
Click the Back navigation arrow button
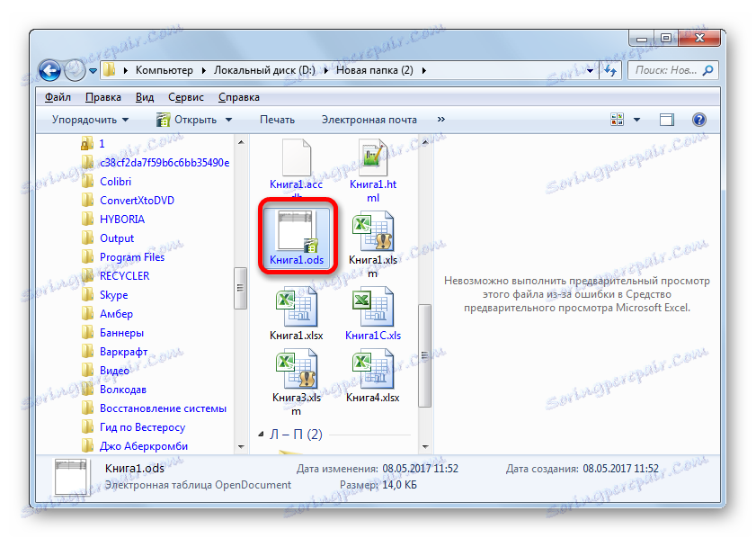click(49, 70)
